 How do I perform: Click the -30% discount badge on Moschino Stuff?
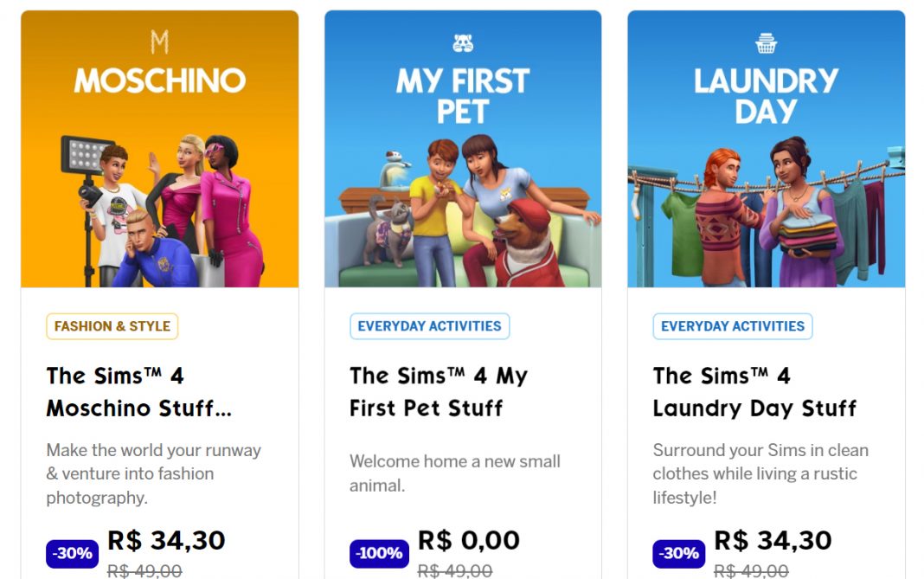tap(71, 553)
